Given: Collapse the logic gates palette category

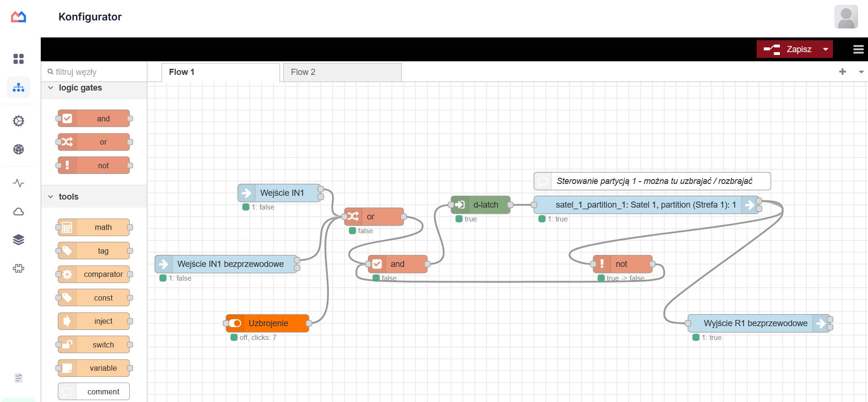Looking at the screenshot, I should tap(51, 88).
